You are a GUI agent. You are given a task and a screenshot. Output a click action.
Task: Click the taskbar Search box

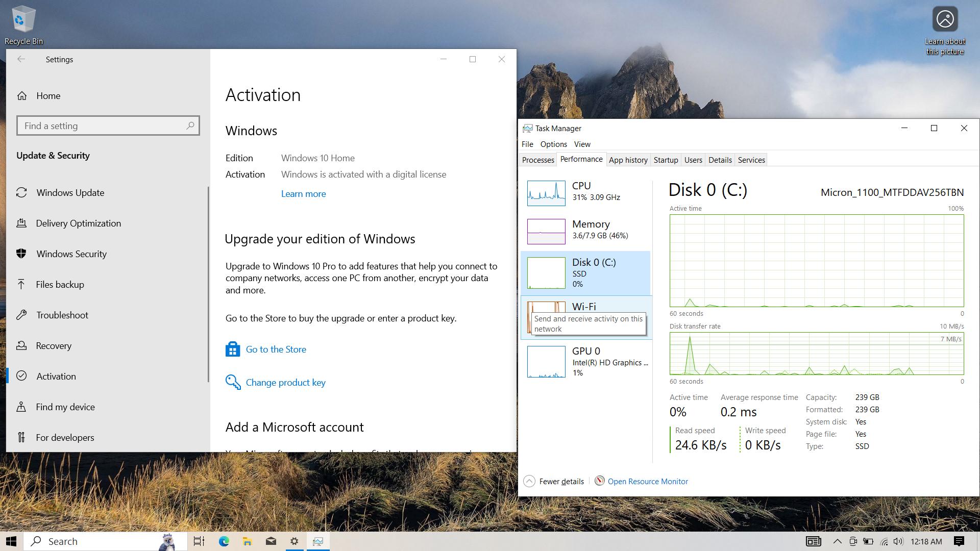(x=105, y=541)
